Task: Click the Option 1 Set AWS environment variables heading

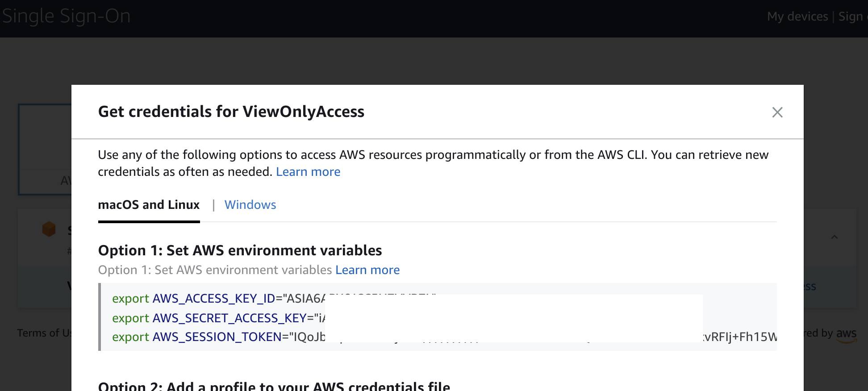Action: (x=240, y=250)
